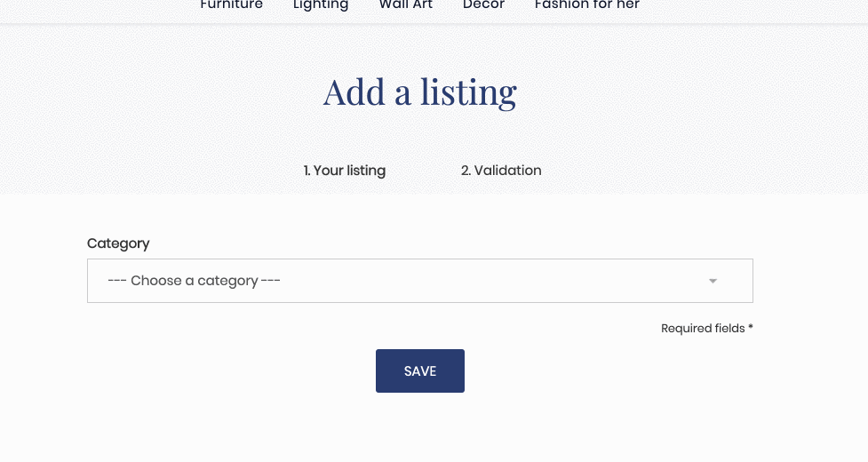Jump to the '2. Validation' step
Viewport: 868px width, 462px height.
[501, 171]
